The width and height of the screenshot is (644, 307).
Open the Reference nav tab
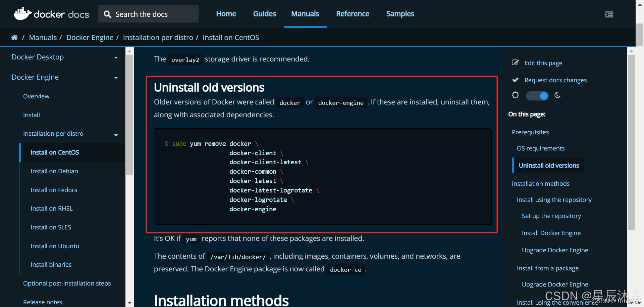tap(353, 14)
